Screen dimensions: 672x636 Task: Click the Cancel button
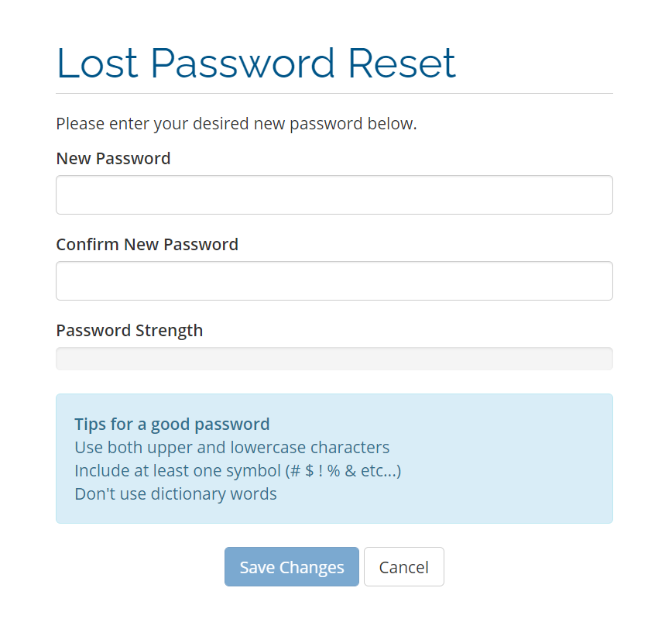tap(403, 567)
